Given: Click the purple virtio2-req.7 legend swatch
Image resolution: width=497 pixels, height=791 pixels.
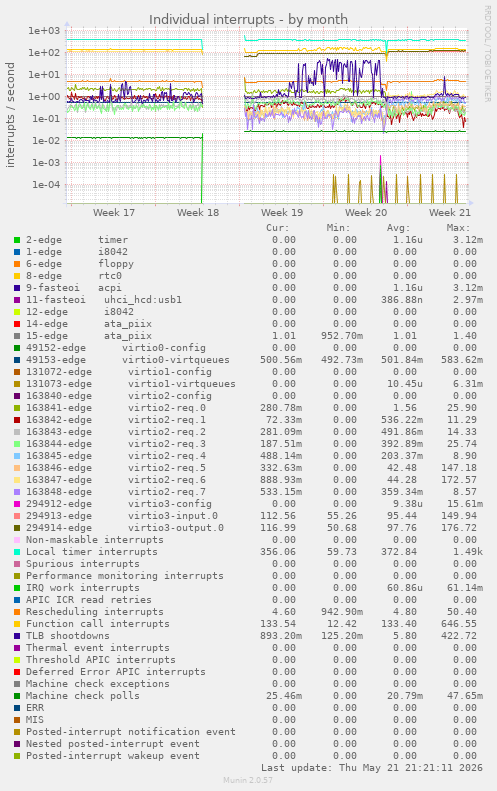Looking at the screenshot, I should click(17, 492).
